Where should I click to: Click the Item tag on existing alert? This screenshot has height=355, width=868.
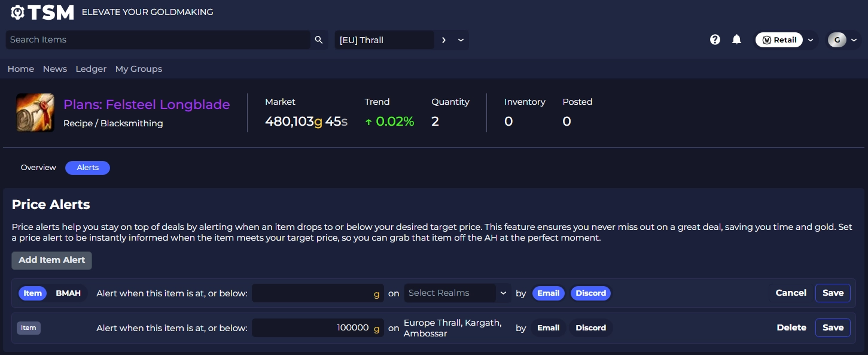(x=29, y=328)
